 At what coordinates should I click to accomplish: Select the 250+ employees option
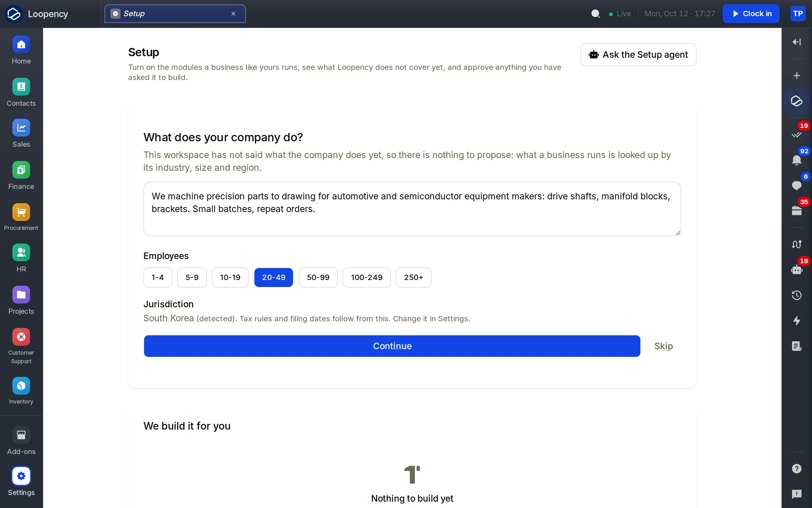click(414, 277)
